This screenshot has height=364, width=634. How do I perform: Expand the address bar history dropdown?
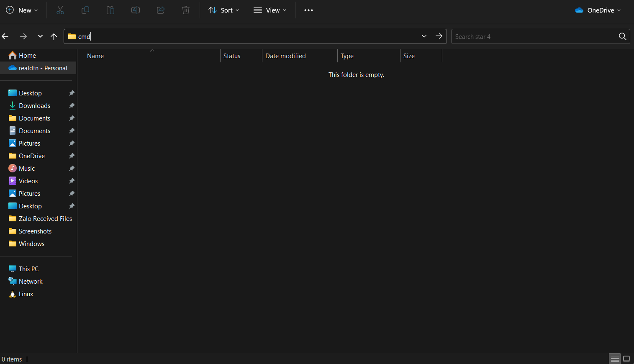point(424,36)
